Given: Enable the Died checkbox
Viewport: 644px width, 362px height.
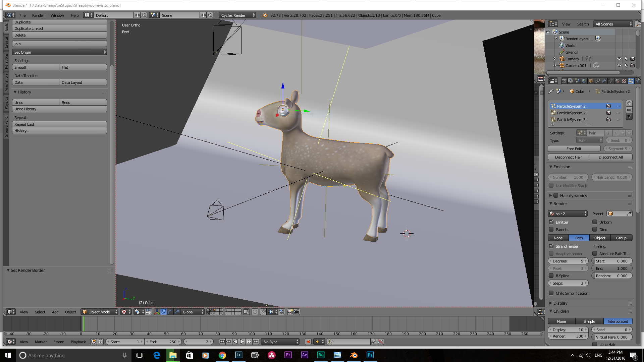Looking at the screenshot, I should coord(595,229).
